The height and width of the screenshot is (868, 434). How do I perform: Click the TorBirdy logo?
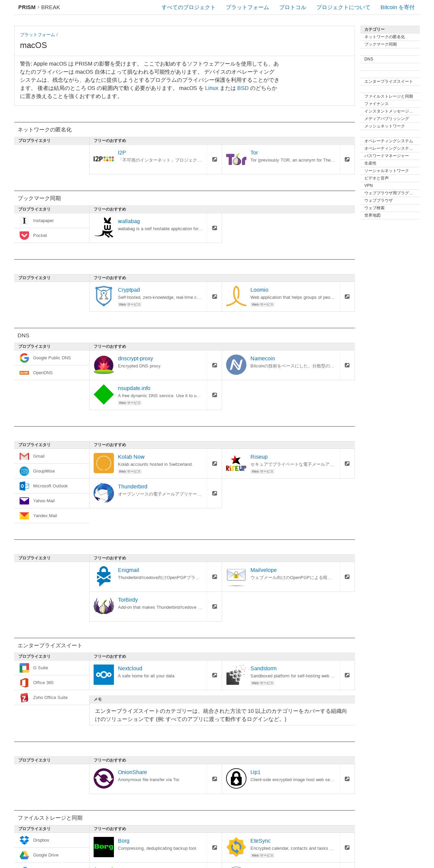104,606
